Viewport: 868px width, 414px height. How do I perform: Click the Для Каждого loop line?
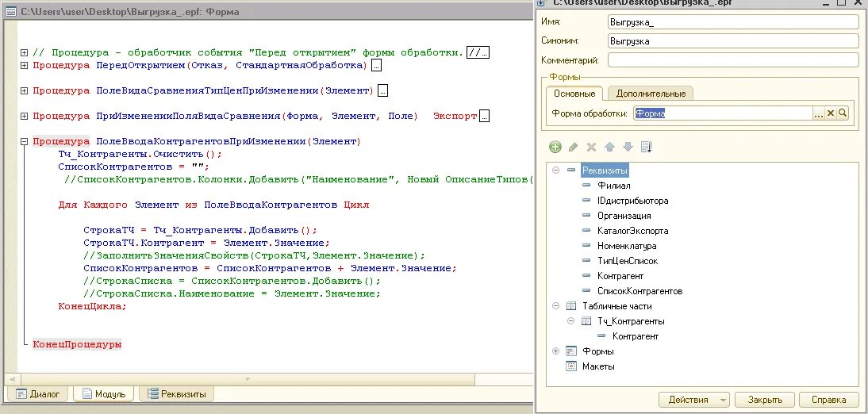213,205
